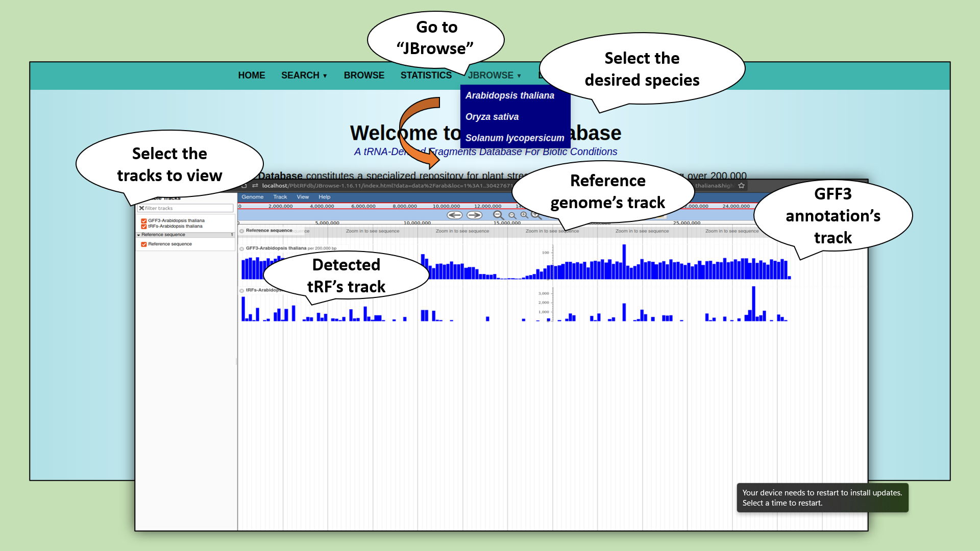The height and width of the screenshot is (551, 980).
Task: Open the BROWSE page
Action: coord(364,76)
